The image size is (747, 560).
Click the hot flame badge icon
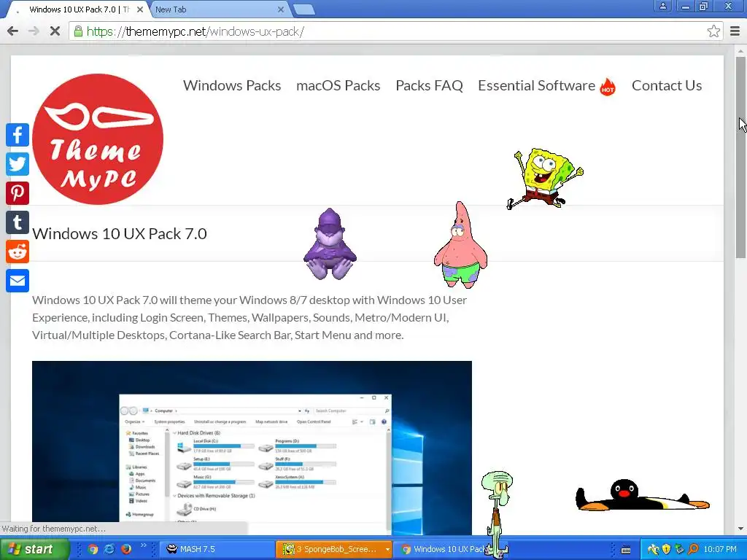point(608,87)
